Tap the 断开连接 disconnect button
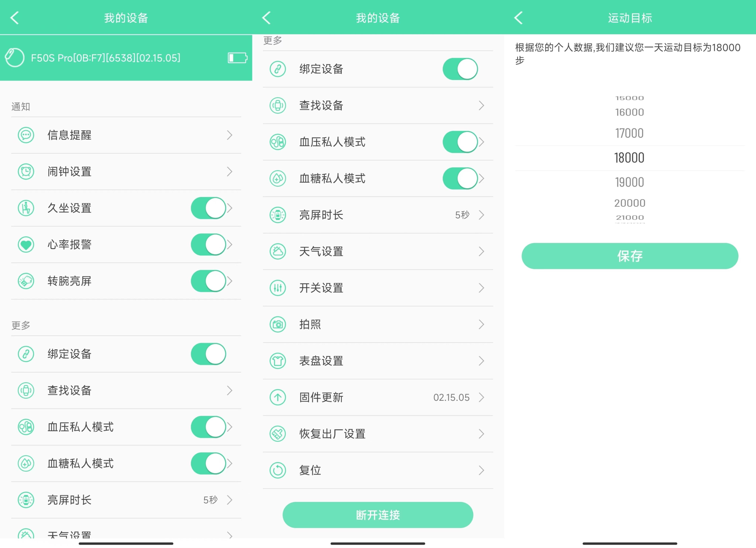The width and height of the screenshot is (756, 548). tap(378, 515)
